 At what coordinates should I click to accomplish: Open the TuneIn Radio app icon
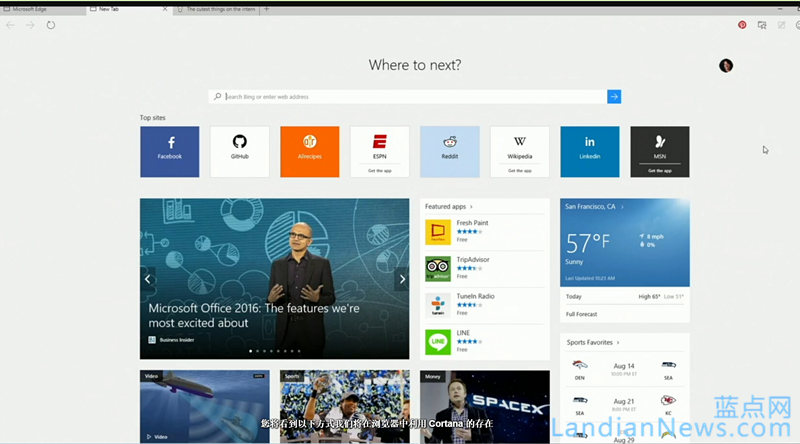pos(438,305)
